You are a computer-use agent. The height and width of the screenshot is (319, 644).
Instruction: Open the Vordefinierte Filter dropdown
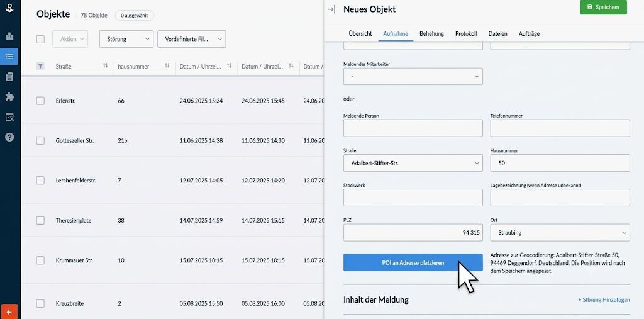pos(192,39)
